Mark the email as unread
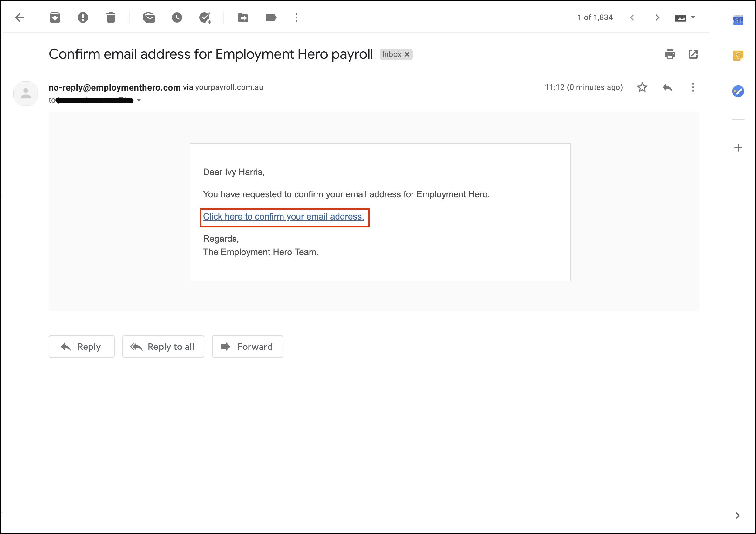Image resolution: width=756 pixels, height=534 pixels. coord(149,17)
